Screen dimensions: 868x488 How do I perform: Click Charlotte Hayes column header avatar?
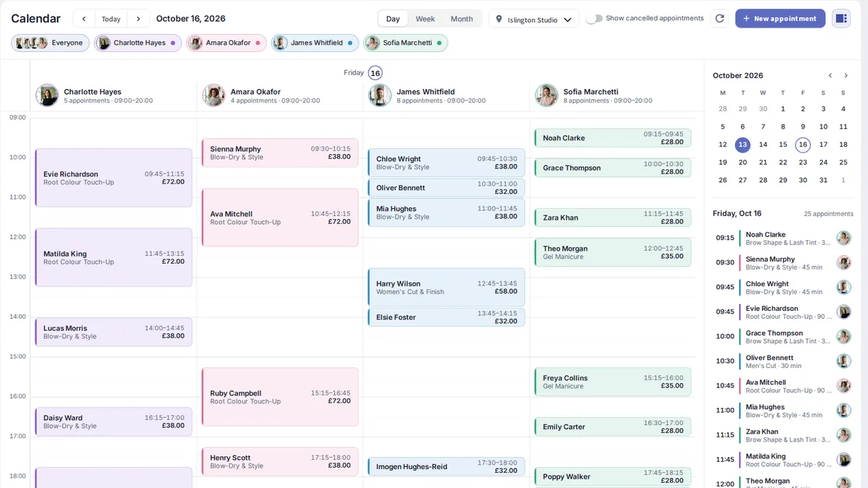(48, 95)
